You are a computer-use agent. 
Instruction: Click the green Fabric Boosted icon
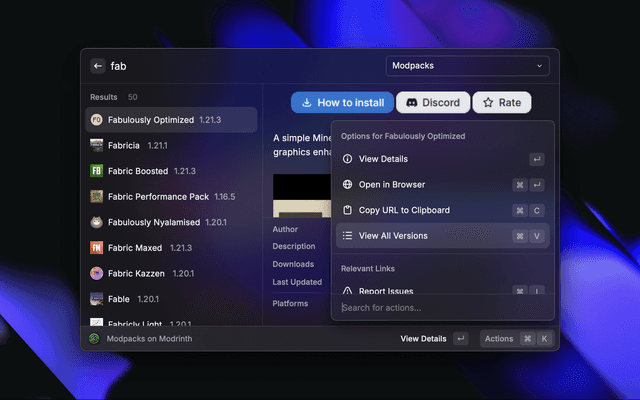[x=96, y=171]
